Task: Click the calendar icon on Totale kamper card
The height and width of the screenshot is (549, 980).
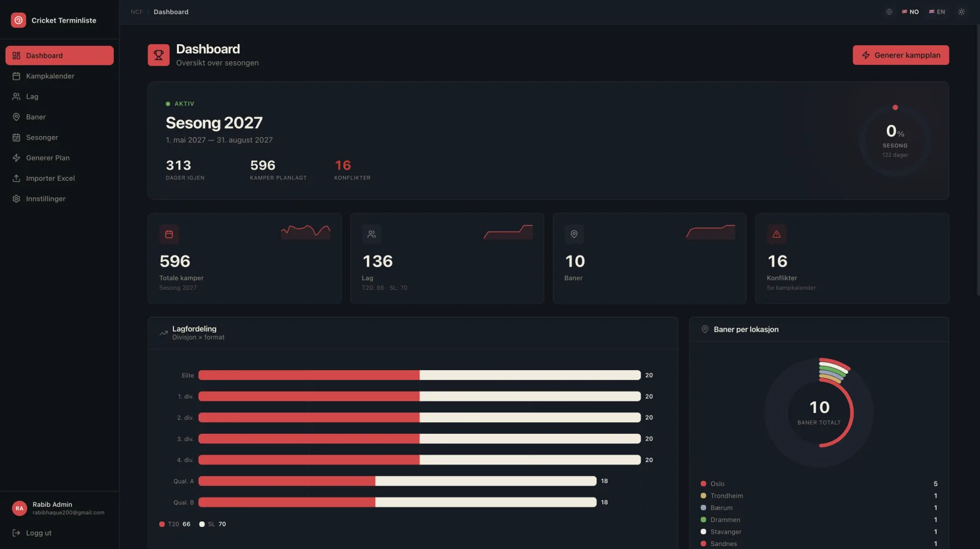Action: (169, 234)
